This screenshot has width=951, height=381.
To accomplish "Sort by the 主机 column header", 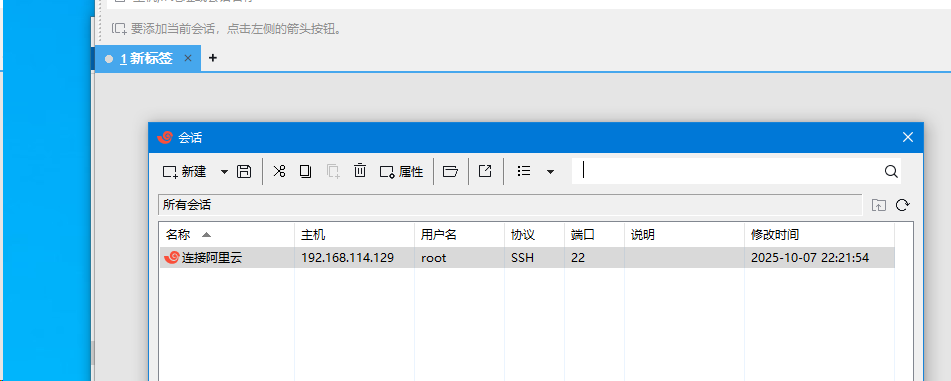I will coord(355,235).
